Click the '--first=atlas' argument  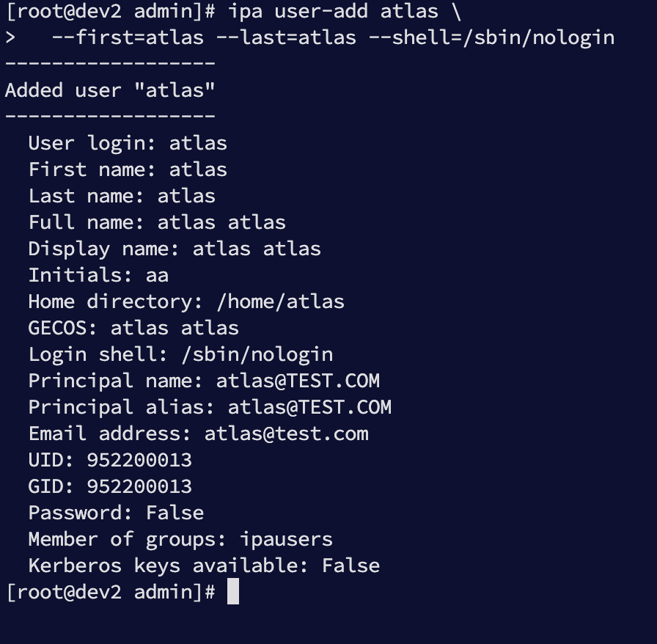click(x=128, y=37)
